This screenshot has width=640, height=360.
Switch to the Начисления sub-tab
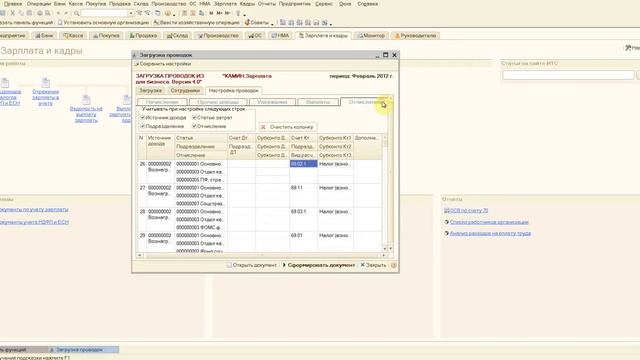[x=162, y=102]
